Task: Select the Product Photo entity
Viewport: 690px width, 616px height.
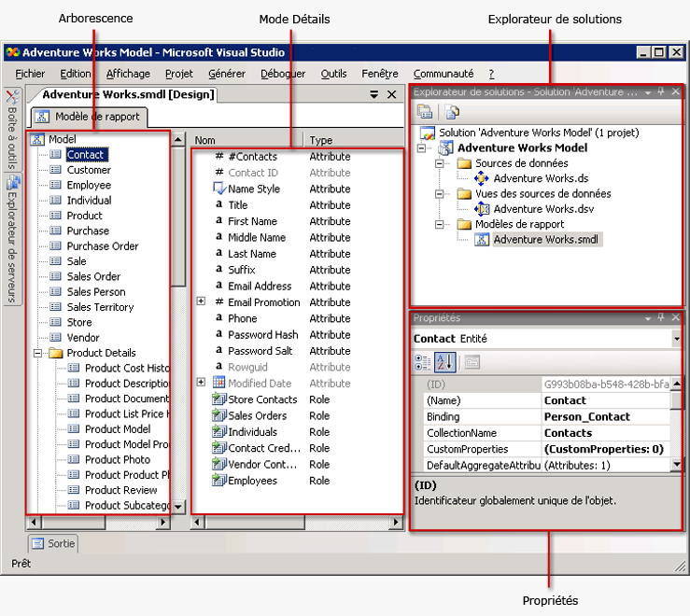Action: [118, 459]
